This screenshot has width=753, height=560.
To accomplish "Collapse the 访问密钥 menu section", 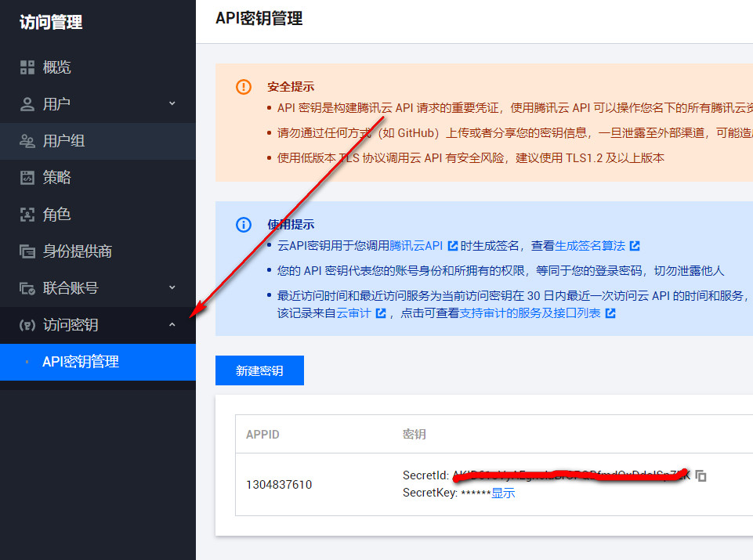I will click(172, 323).
